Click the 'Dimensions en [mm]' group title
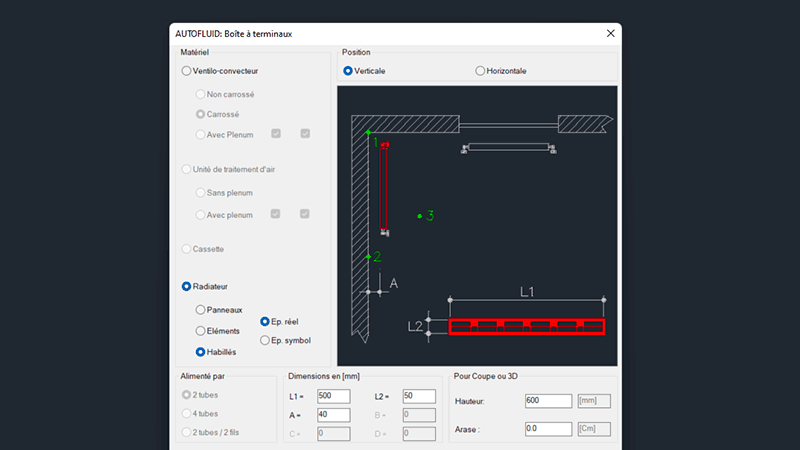The height and width of the screenshot is (450, 800). point(324,376)
